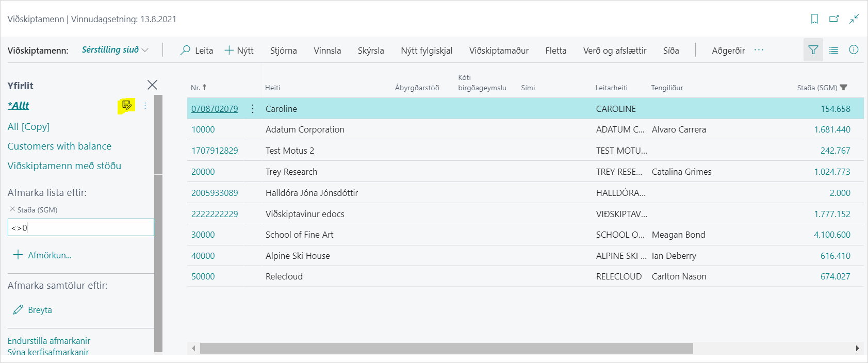The width and height of the screenshot is (868, 363).
Task: Toggle the FactBox information icon
Action: 854,50
